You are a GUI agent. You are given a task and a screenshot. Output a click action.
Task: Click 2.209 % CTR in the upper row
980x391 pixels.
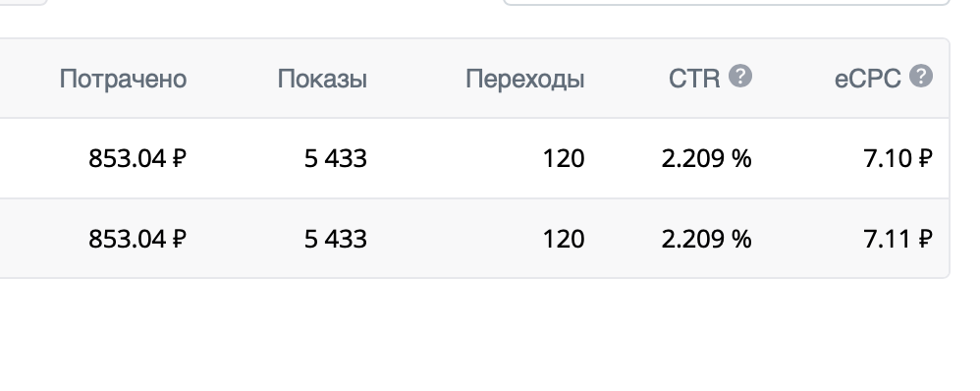[x=706, y=159]
